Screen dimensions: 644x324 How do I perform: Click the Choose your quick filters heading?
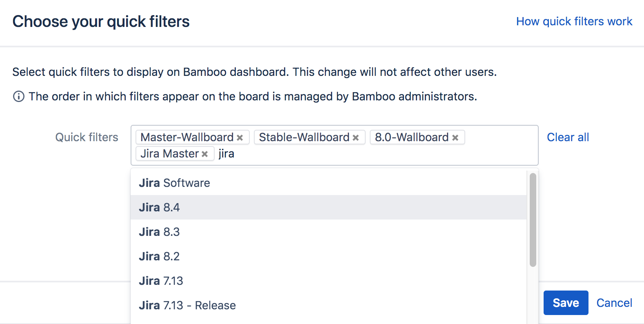pyautogui.click(x=101, y=21)
